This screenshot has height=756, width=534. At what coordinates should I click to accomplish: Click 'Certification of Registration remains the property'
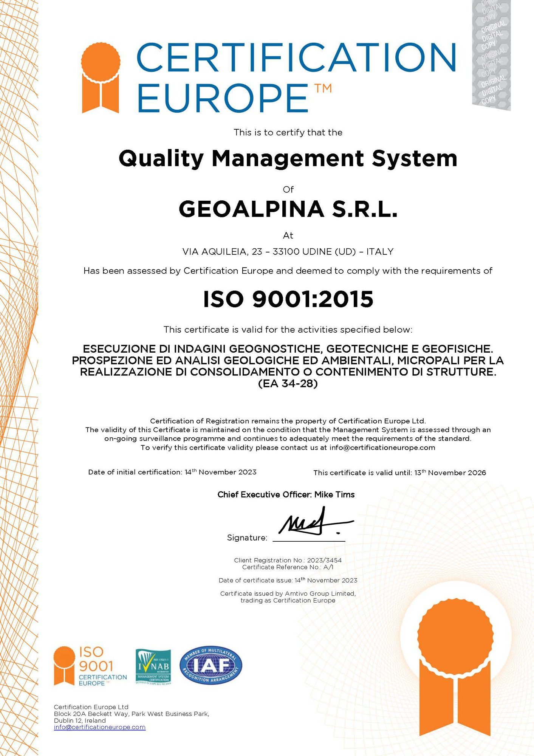[288, 421]
